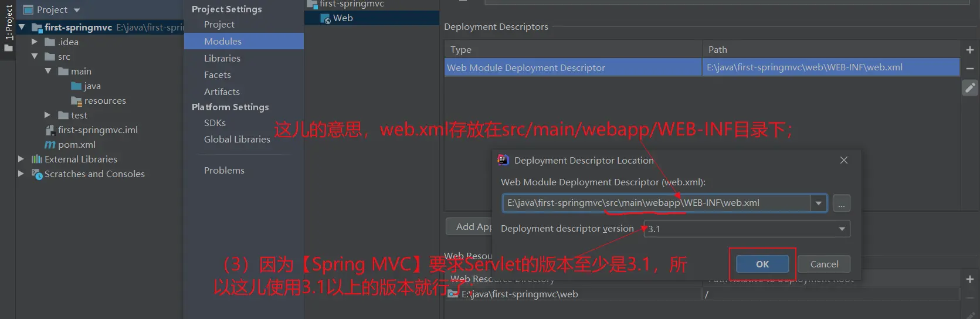Click the descriptor path cell web\WEB-INF\web.xml
The image size is (980, 319).
(831, 67)
